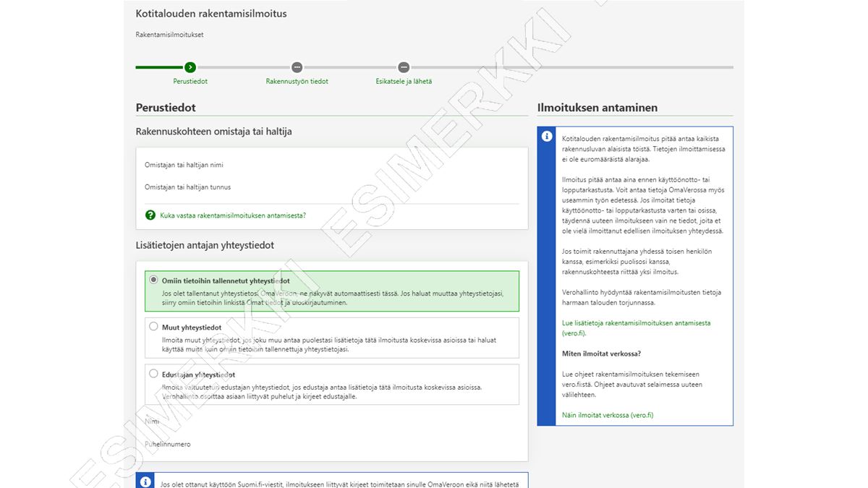Click the Perustiedot section heading
868x488 pixels.
[166, 108]
